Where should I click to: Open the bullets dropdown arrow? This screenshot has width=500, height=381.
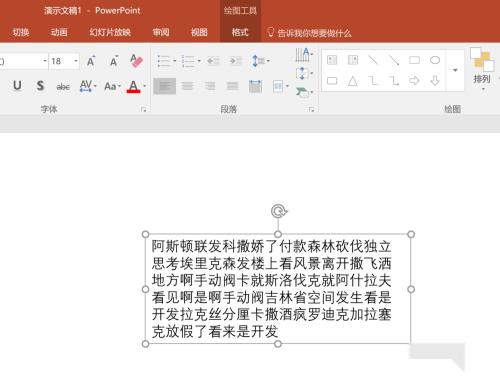coord(174,61)
